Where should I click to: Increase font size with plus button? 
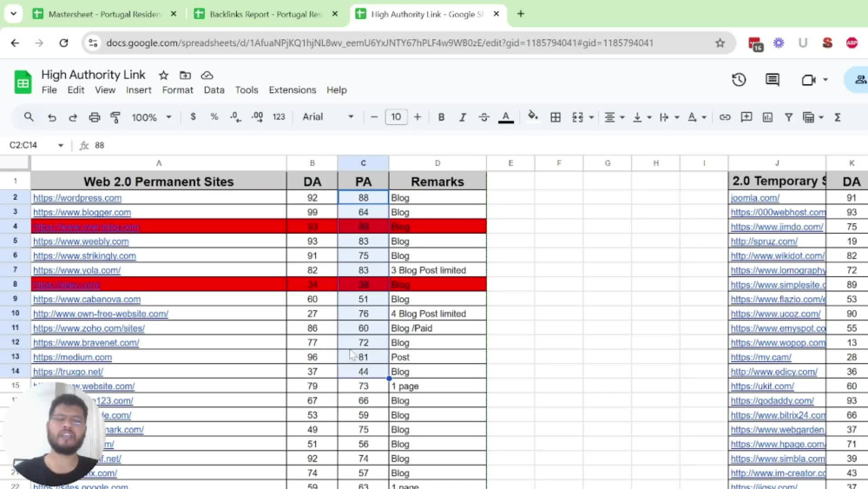[418, 117]
